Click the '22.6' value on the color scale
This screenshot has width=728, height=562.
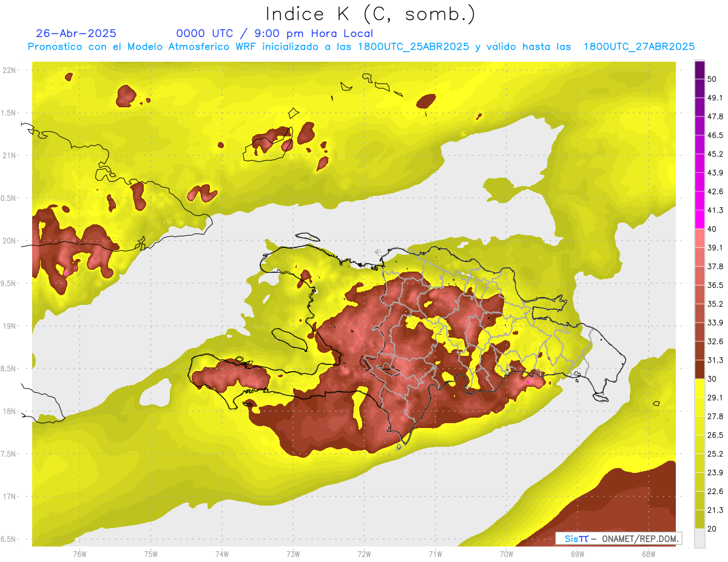(x=715, y=492)
